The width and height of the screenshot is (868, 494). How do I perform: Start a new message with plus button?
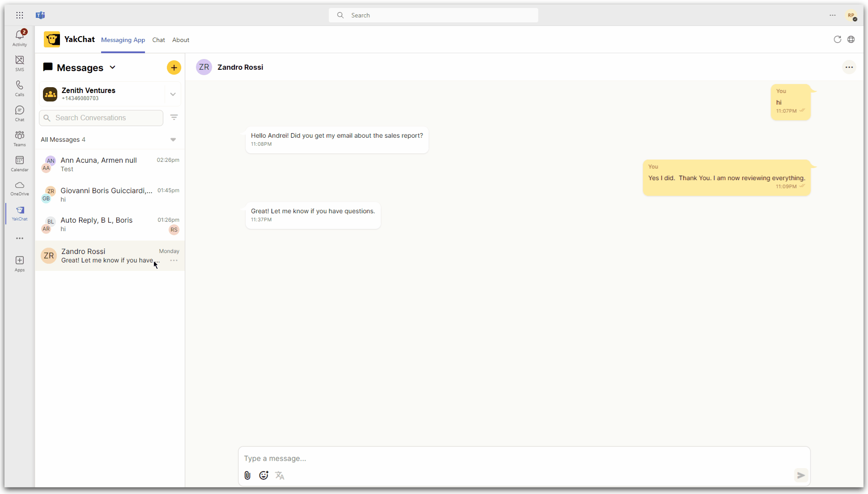click(x=174, y=68)
